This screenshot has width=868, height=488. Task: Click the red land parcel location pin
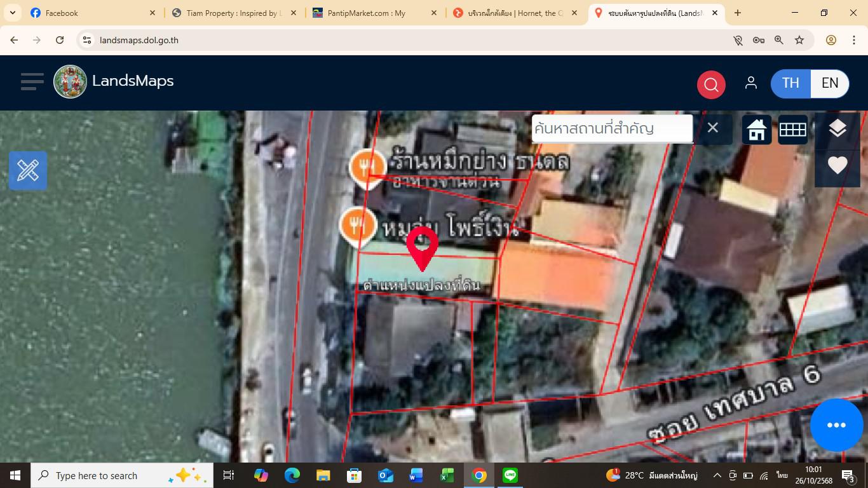pos(422,247)
